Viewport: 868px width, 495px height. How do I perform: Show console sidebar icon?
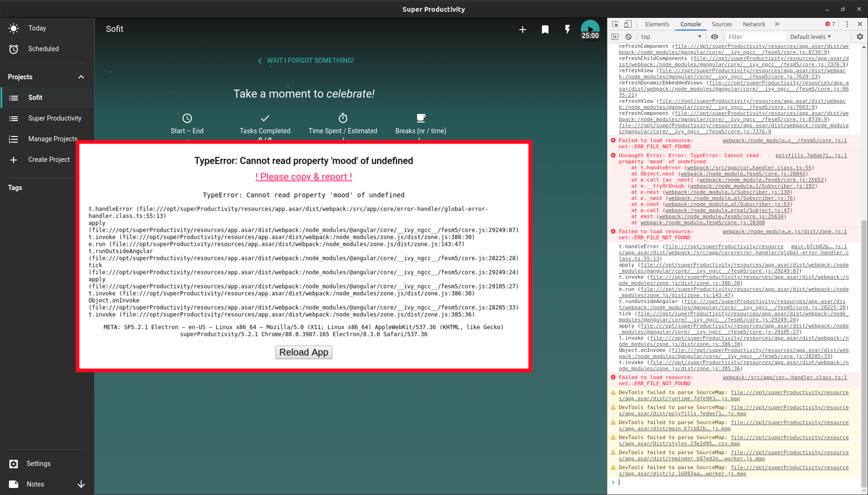pos(615,37)
